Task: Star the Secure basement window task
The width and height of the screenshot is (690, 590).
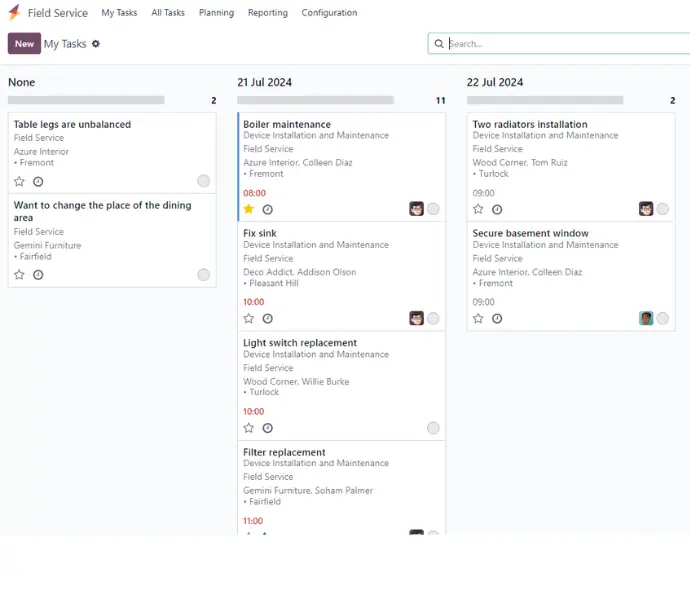Action: click(478, 318)
